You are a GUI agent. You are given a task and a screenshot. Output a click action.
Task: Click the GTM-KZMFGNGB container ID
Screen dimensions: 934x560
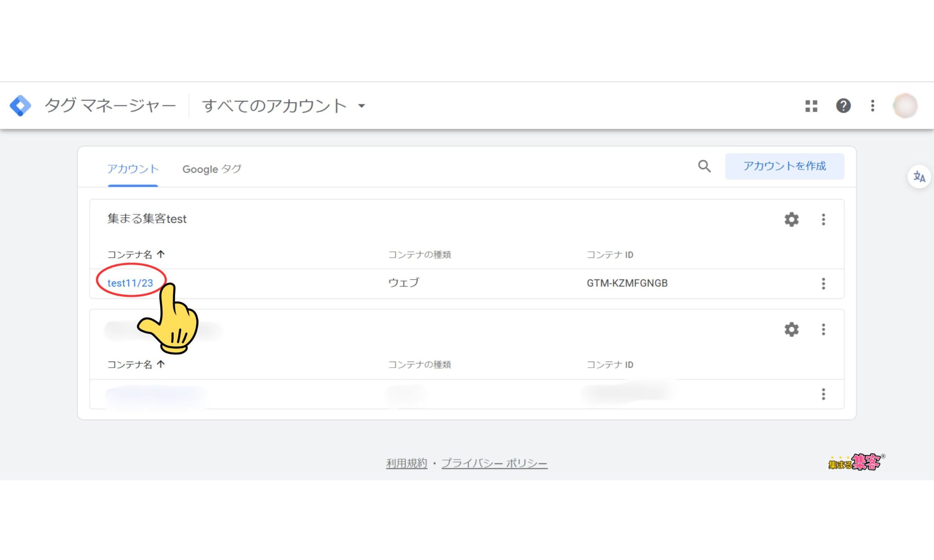click(x=627, y=283)
